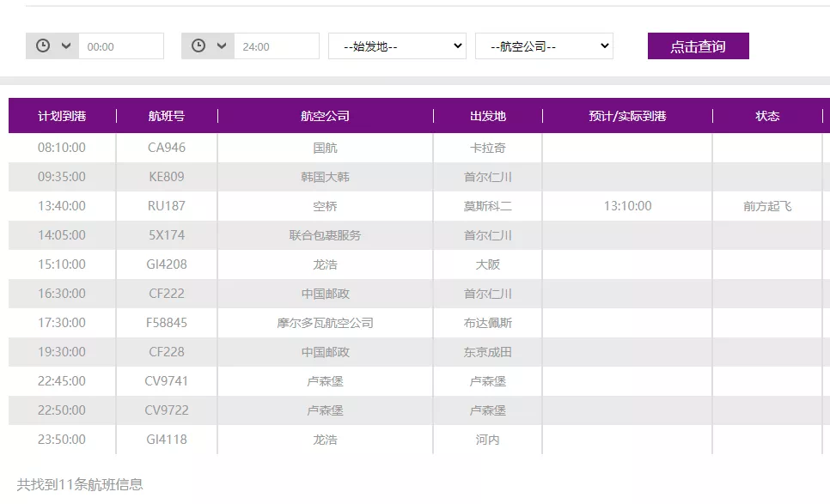Select flight number KE809
This screenshot has height=504, width=830.
[x=167, y=177]
